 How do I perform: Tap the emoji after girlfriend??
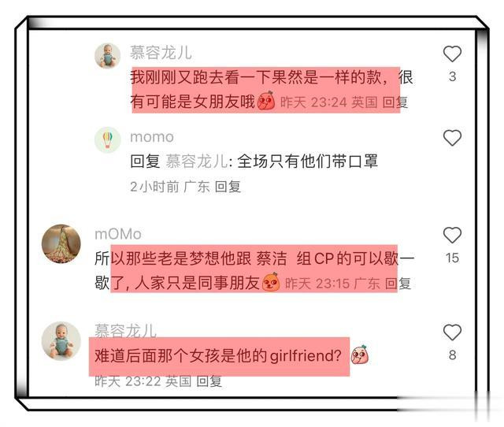coord(359,355)
